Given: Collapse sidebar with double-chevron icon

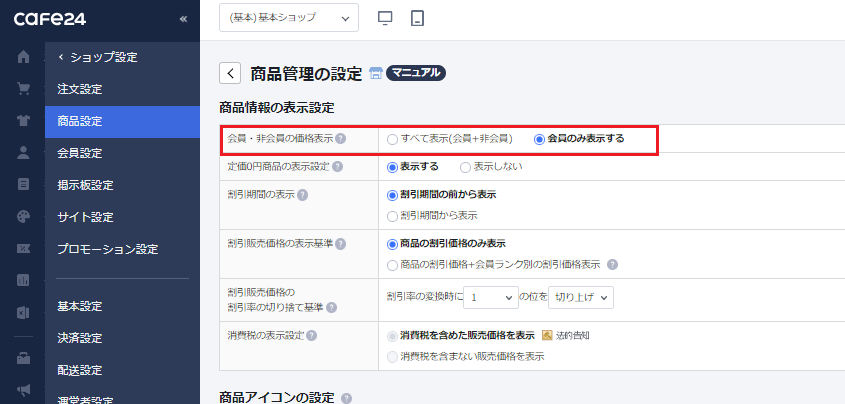Looking at the screenshot, I should [x=183, y=19].
